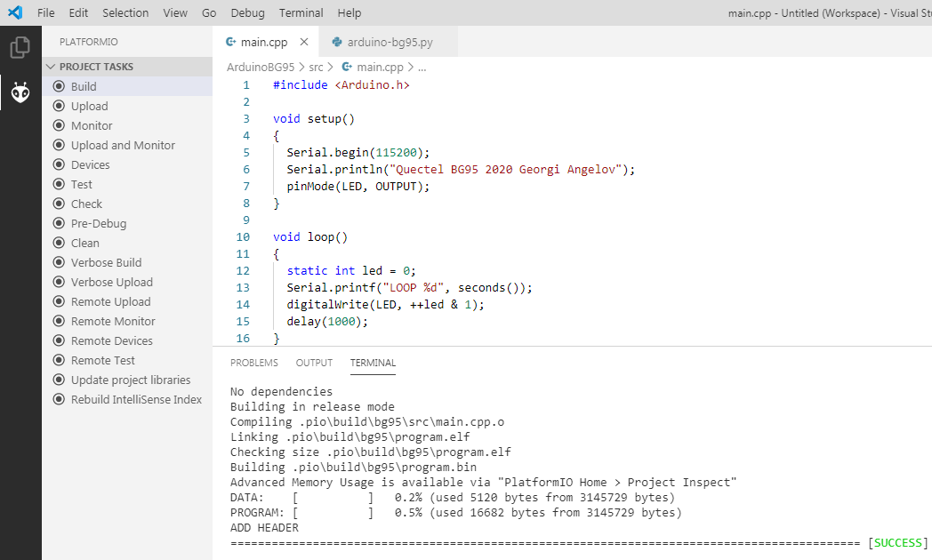Click the C++ file icon on main.cpp tab
The height and width of the screenshot is (560, 932).
[x=230, y=42]
